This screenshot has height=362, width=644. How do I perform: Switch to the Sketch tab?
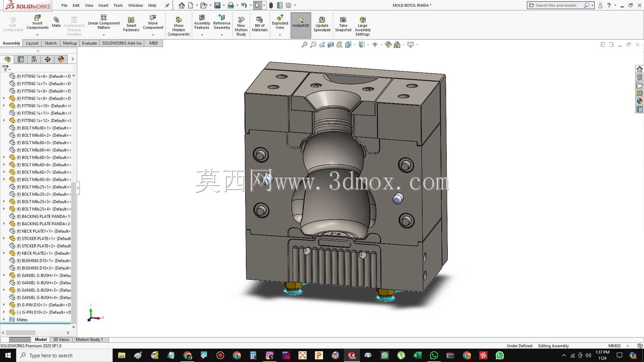point(51,43)
